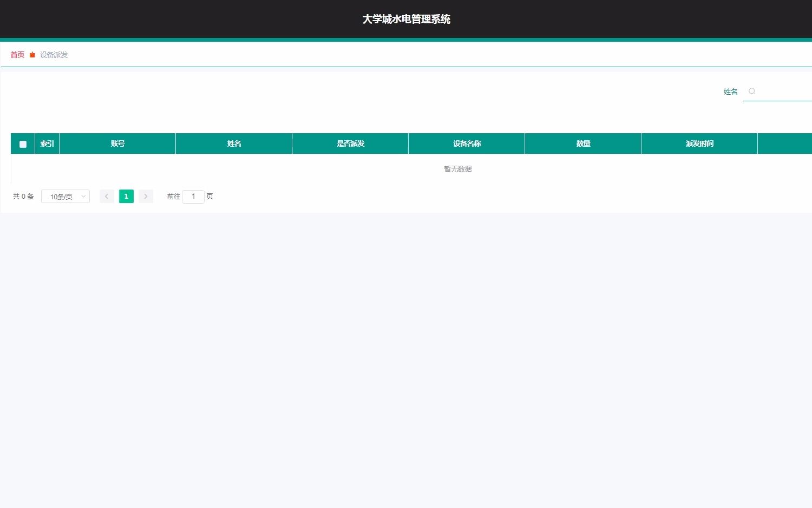Viewport: 812px width, 508px height.
Task: Click the 派发时间 column header
Action: [x=699, y=144]
